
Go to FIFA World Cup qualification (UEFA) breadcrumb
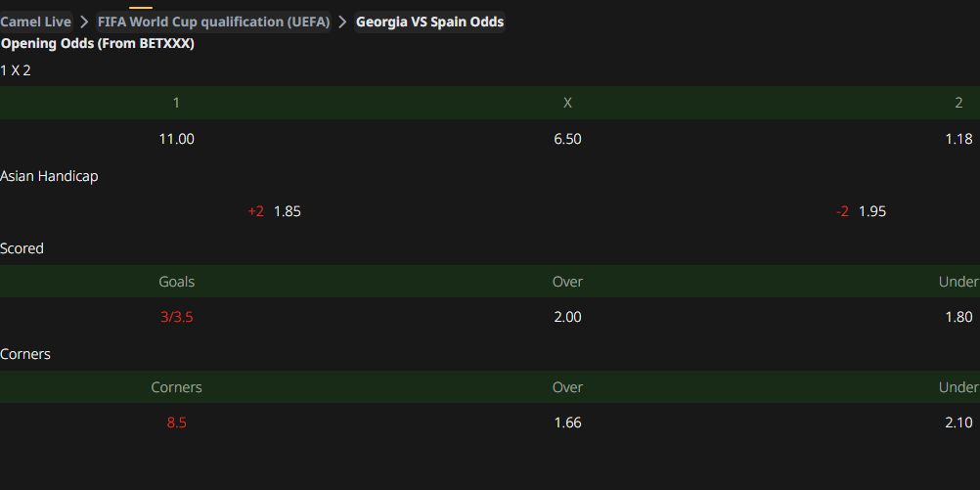(x=213, y=22)
